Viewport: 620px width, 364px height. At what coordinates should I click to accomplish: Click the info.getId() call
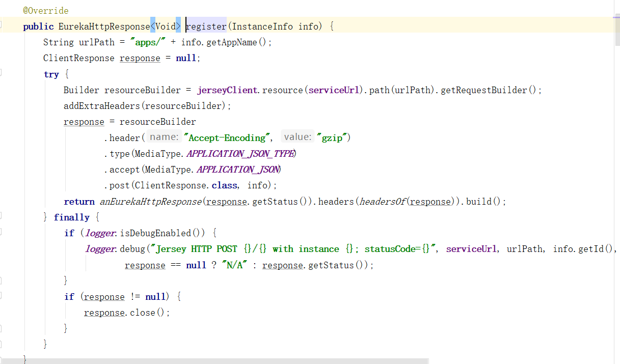tap(584, 249)
